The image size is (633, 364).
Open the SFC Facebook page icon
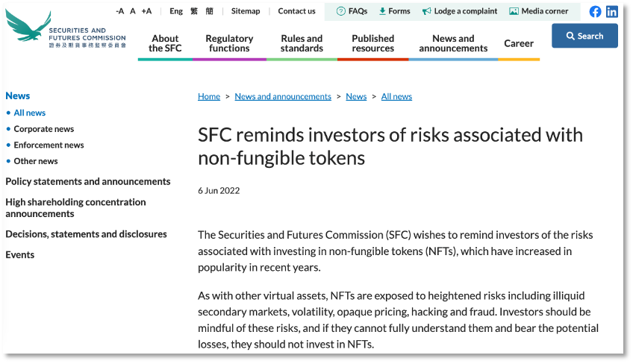595,12
